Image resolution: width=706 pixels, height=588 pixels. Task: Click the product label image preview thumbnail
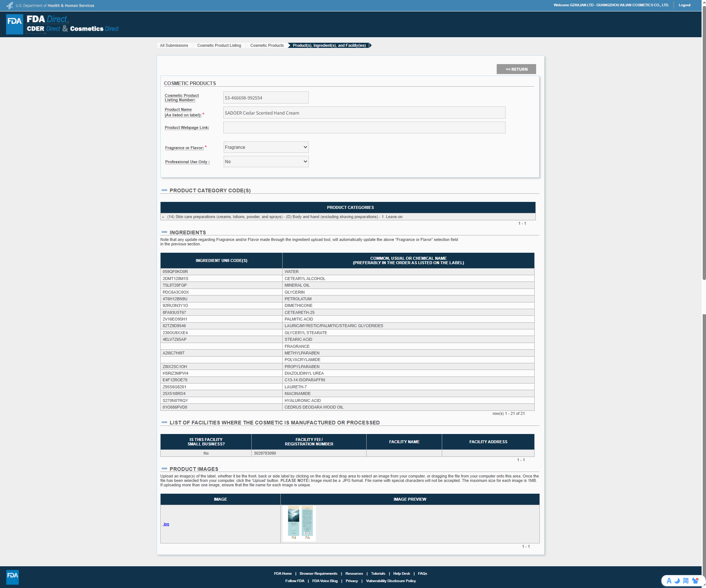click(x=299, y=523)
